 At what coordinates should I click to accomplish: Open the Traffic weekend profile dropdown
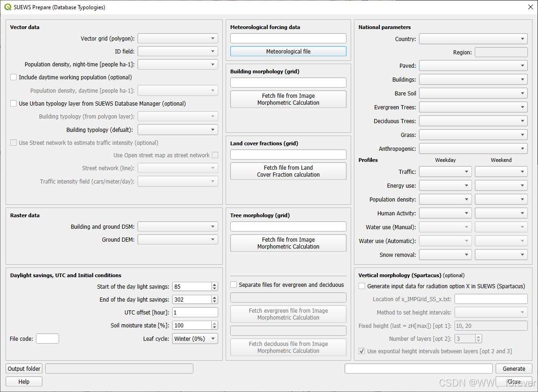(501, 172)
